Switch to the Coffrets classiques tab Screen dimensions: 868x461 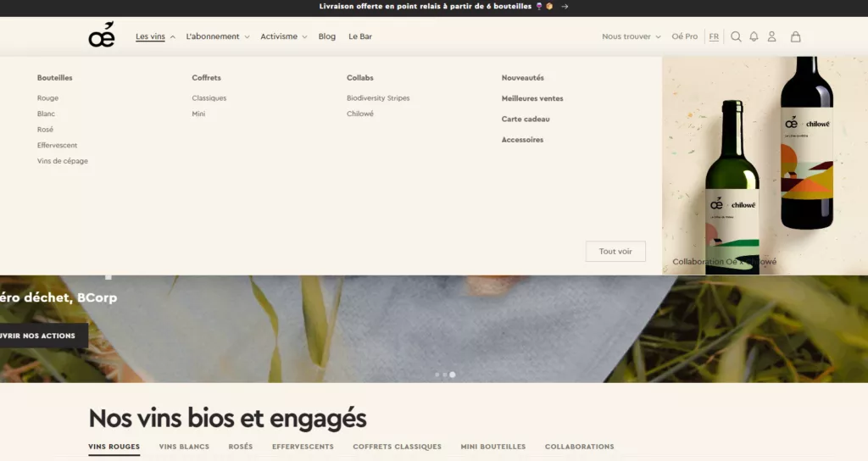[398, 447]
